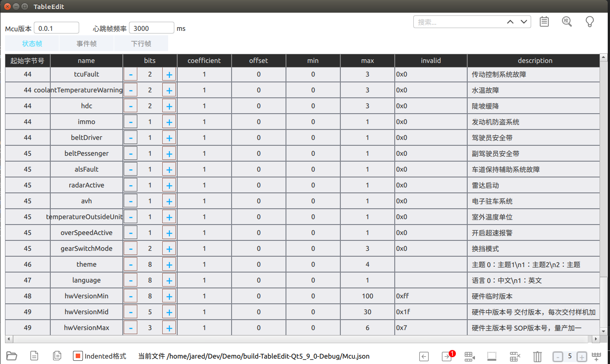Decrease bits for tcuFault row
This screenshot has width=610, height=364.
[x=131, y=74]
